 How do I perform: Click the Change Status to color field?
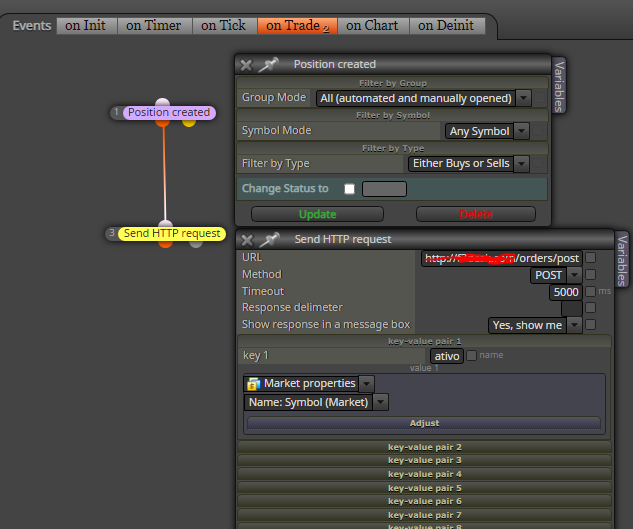[384, 189]
